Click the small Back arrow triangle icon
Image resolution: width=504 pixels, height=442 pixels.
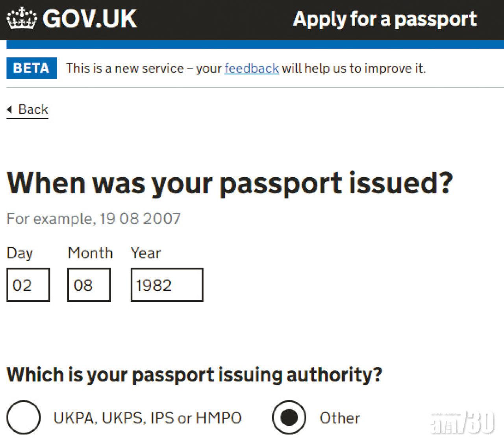(x=9, y=109)
